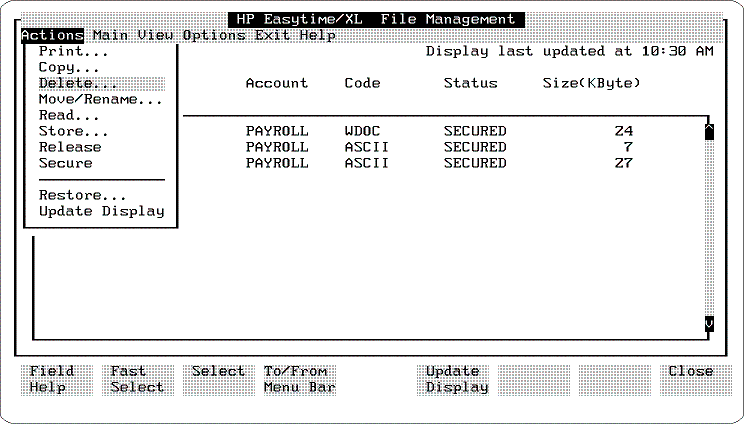
Task: Open the Exit menu
Action: (272, 36)
